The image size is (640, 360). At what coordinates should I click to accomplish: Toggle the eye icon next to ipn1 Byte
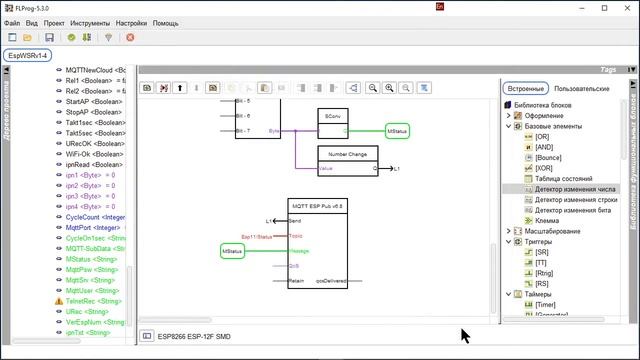(x=59, y=175)
